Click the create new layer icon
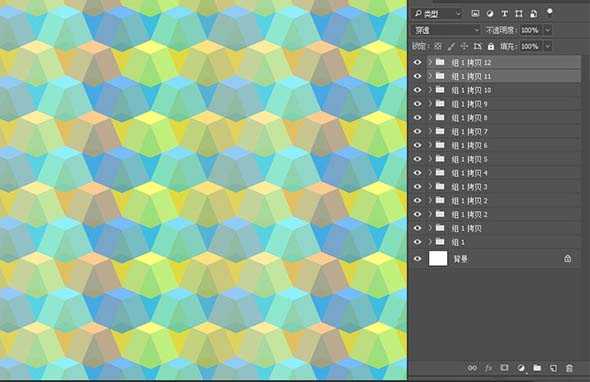 (553, 368)
